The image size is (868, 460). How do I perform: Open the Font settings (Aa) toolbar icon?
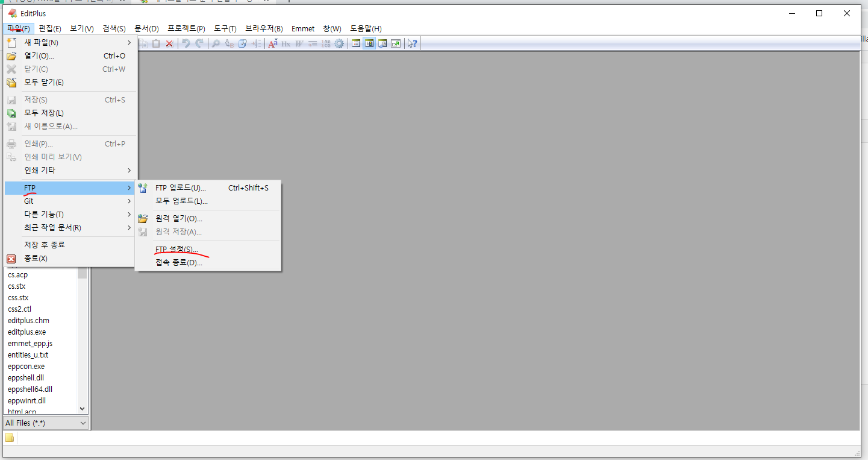point(273,43)
